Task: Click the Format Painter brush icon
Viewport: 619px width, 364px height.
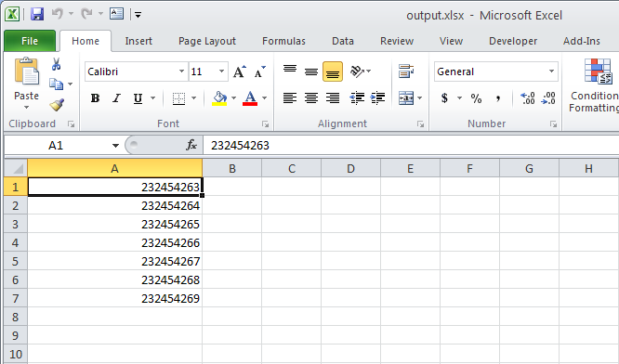Action: click(57, 105)
